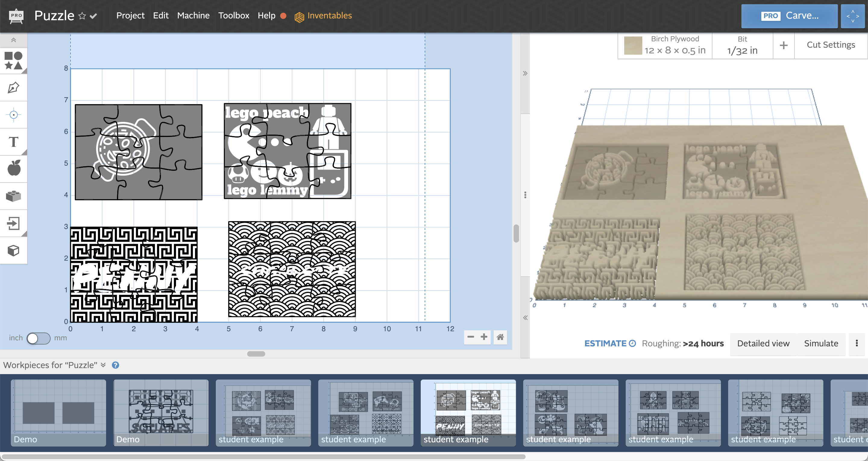Viewport: 868px width, 461px height.
Task: Open preview more options menu
Action: tap(857, 344)
